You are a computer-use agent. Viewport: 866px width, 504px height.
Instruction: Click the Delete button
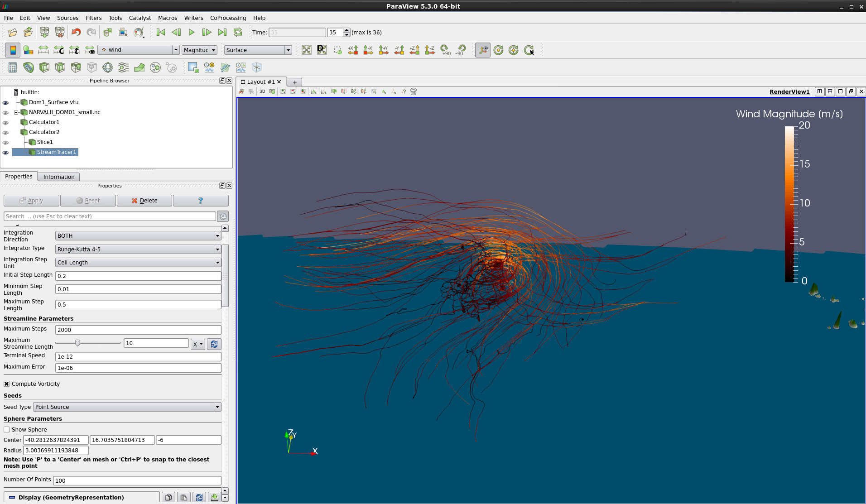[144, 201]
